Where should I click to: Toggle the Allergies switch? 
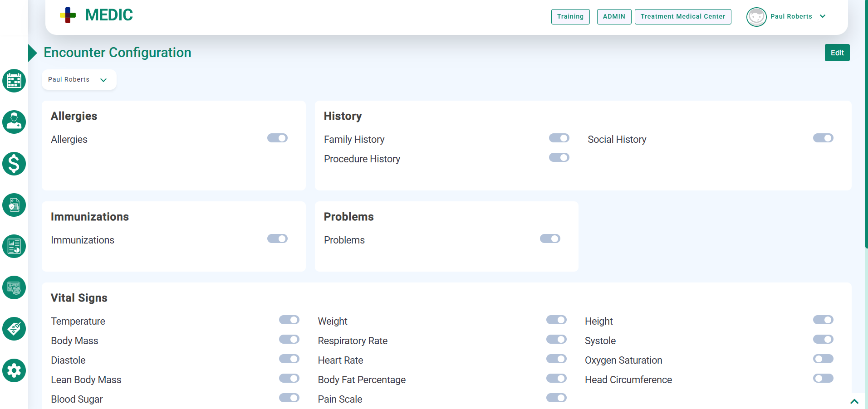277,138
